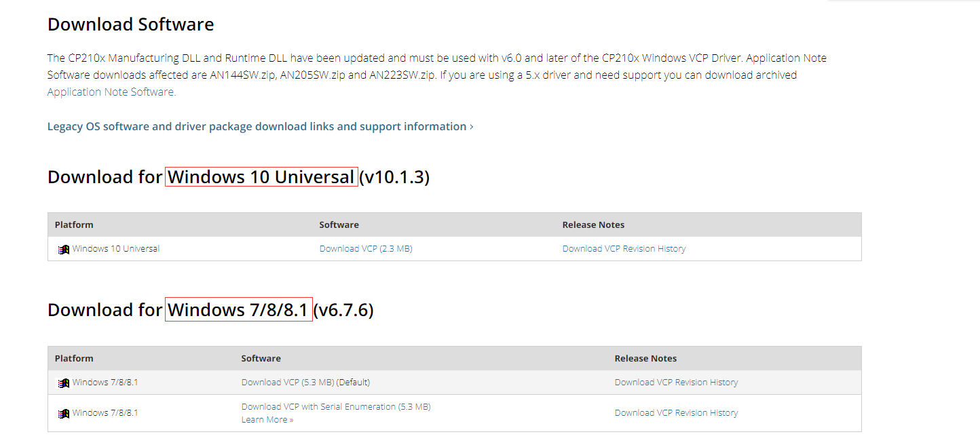Open Revision History in the Default VCP row

(676, 383)
